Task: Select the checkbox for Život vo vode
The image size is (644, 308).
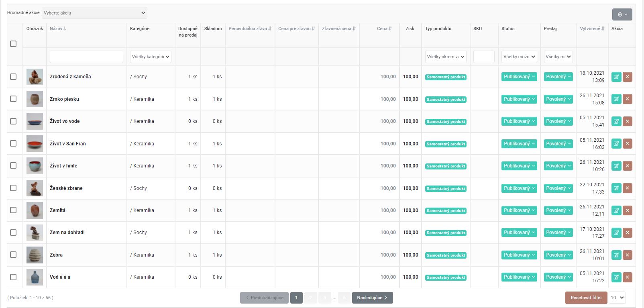Action: point(13,121)
